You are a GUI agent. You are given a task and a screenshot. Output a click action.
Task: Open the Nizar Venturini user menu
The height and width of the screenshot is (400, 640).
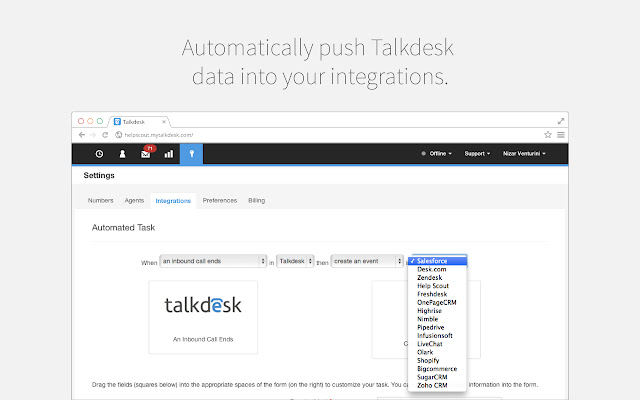(524, 153)
